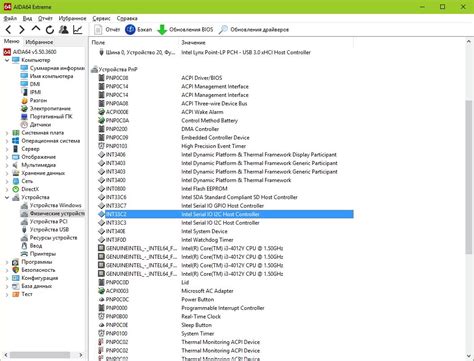Click the sidebar horizontal scrollbar thumb
Image resolution: width=474 pixels, height=361 pixels.
(x=39, y=355)
